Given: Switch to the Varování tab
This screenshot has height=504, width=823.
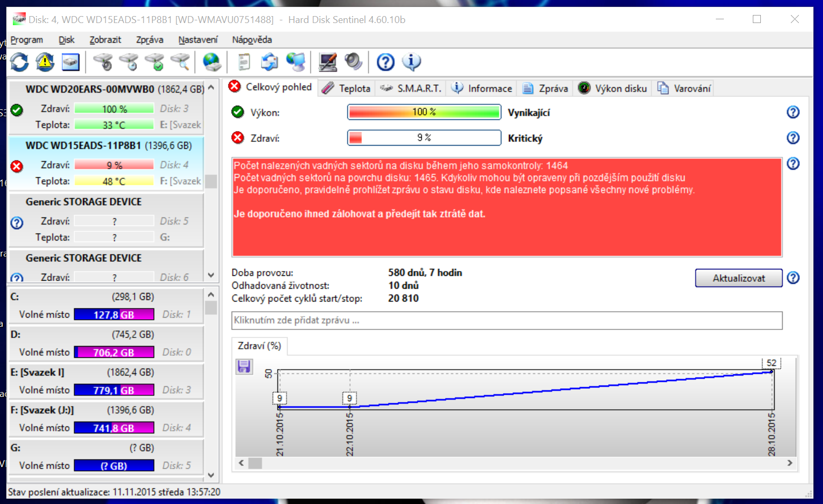Looking at the screenshot, I should (x=684, y=88).
